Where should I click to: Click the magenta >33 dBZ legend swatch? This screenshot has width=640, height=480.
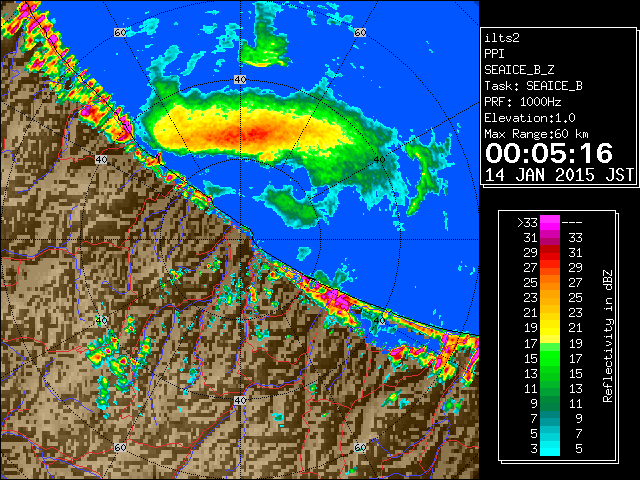(x=550, y=222)
